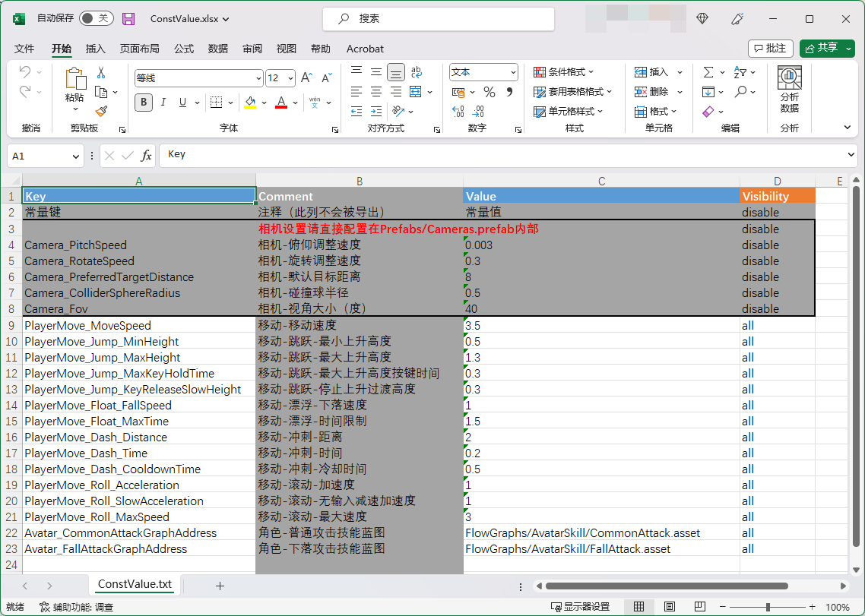Image resolution: width=865 pixels, height=616 pixels.
Task: Click the Wrap Text icon
Action: tap(417, 72)
